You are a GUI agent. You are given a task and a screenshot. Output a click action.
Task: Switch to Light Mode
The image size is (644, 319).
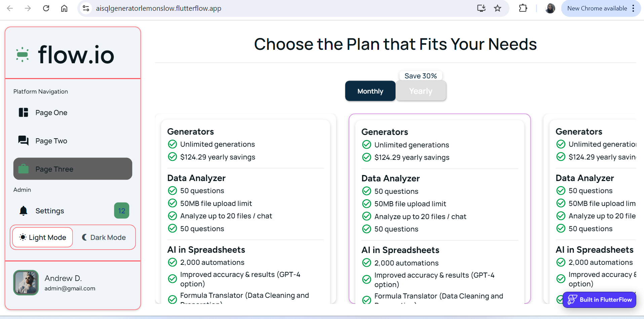(x=43, y=238)
